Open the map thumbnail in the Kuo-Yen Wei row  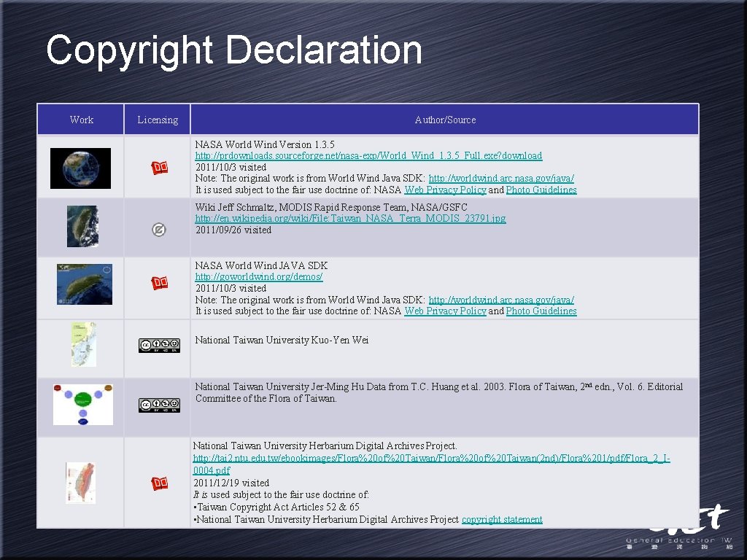tap(83, 344)
